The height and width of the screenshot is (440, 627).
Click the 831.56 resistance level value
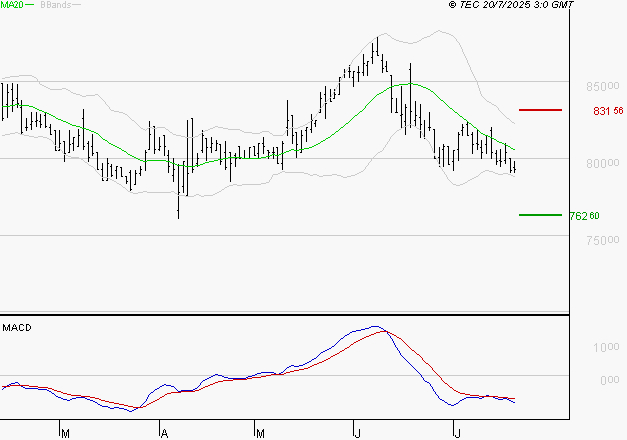click(x=608, y=111)
